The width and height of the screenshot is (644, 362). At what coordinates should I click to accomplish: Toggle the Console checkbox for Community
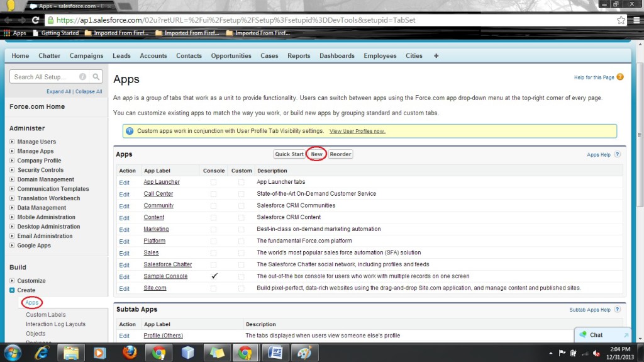[x=214, y=206]
